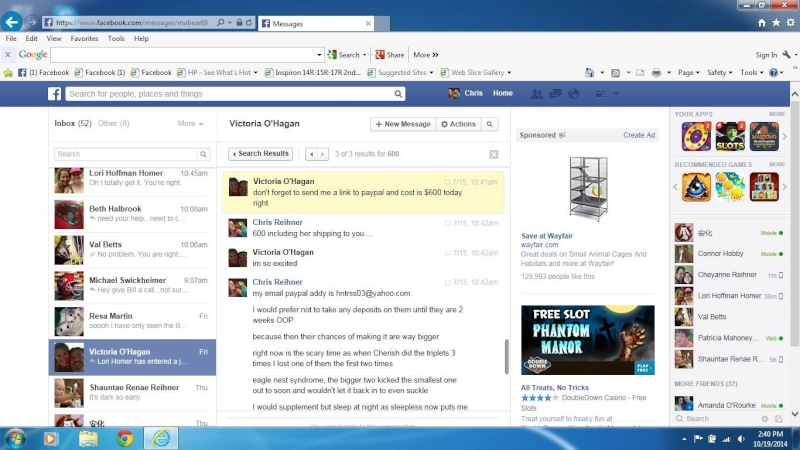The image size is (800, 450).
Task: Open the View menu
Action: pyautogui.click(x=54, y=38)
